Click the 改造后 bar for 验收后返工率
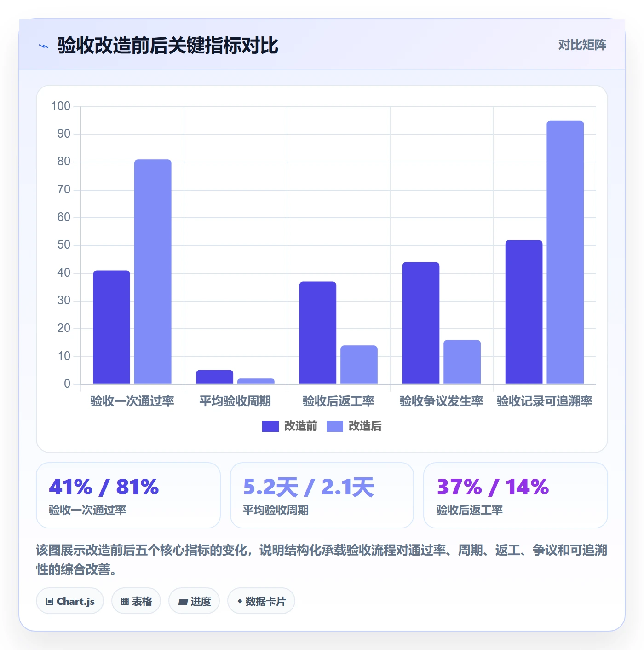Viewport: 644px width, 650px height. (359, 365)
